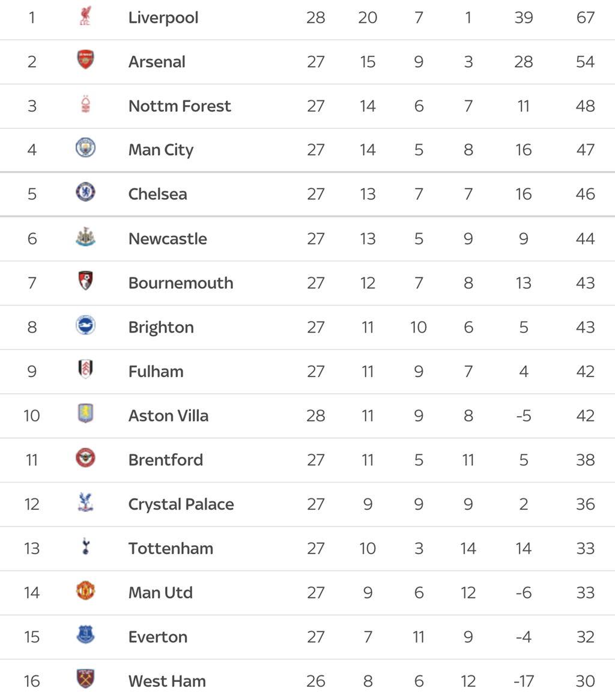Open the West Ham team link
The width and height of the screenshot is (615, 700).
point(167,681)
